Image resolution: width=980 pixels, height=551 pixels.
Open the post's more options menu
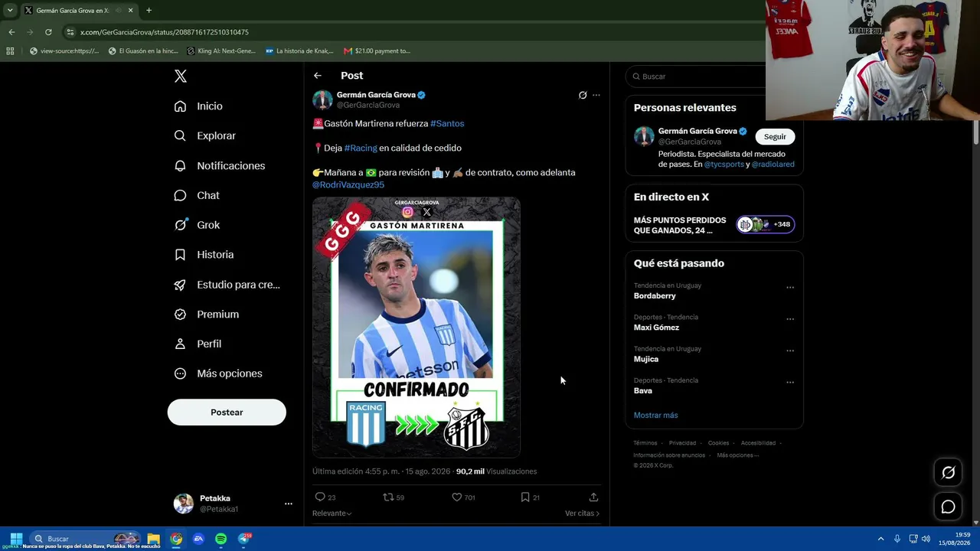pyautogui.click(x=596, y=96)
